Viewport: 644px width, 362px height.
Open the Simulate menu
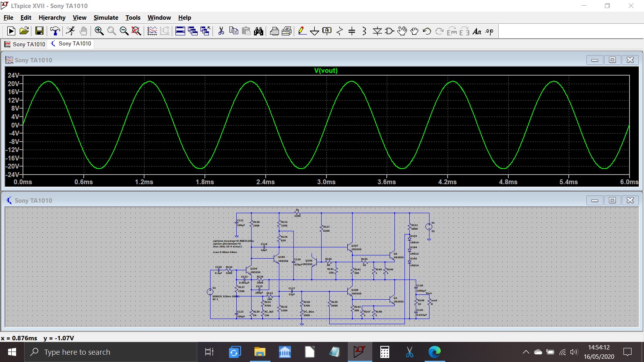click(x=106, y=18)
